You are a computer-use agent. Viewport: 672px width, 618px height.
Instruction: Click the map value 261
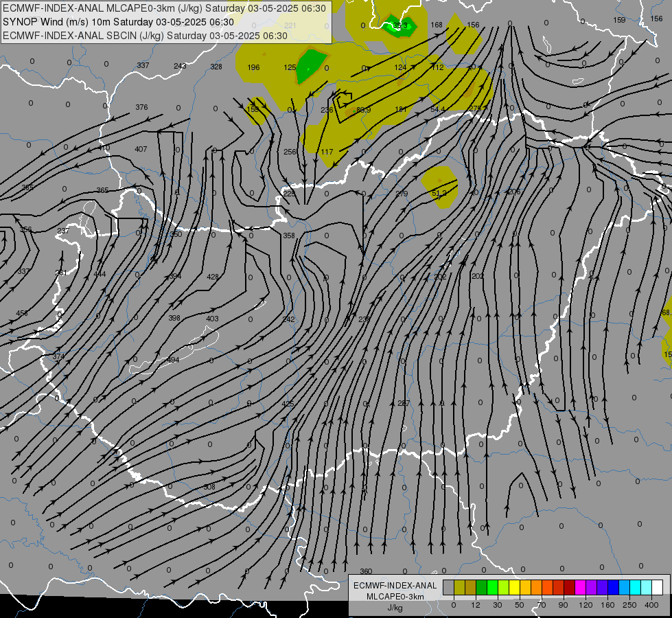tap(61, 273)
